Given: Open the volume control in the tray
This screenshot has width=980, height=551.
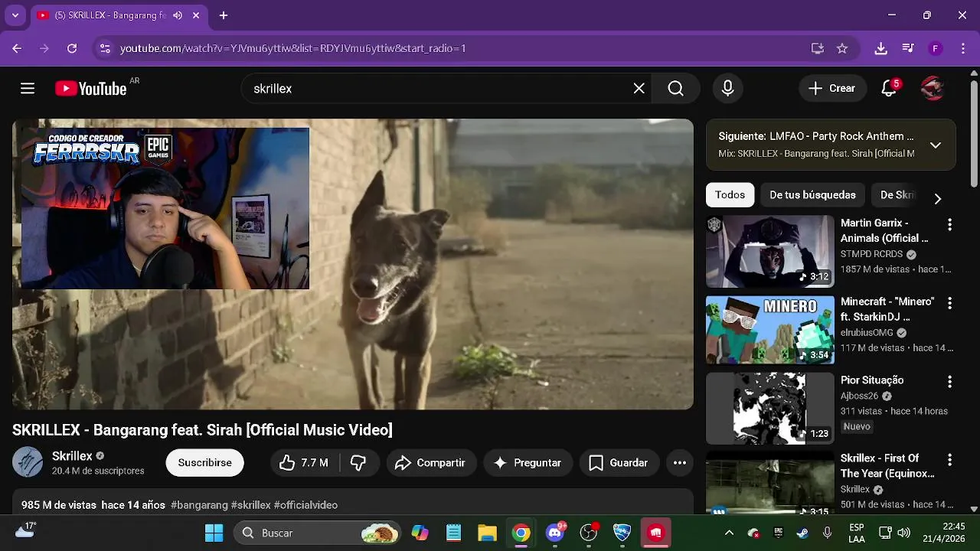Looking at the screenshot, I should click(x=904, y=533).
